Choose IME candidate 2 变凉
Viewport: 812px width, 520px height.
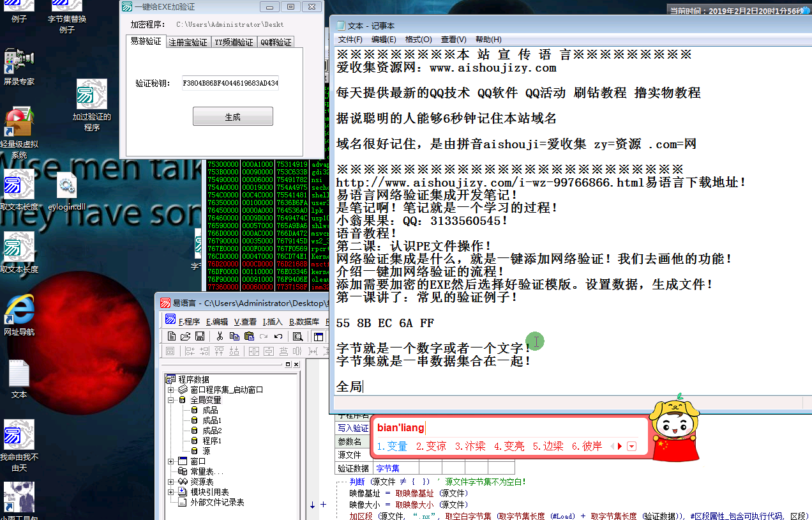[431, 447]
